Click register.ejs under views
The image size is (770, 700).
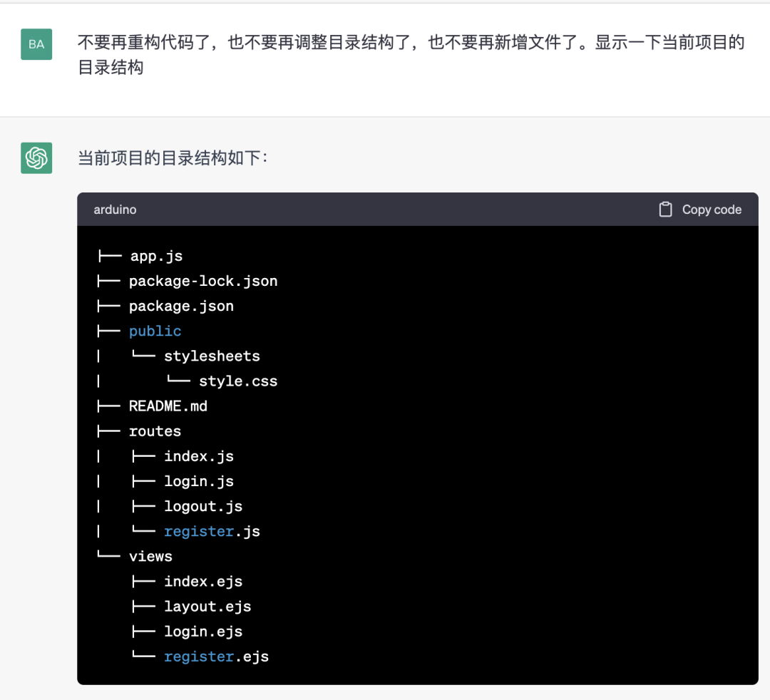[x=217, y=657]
